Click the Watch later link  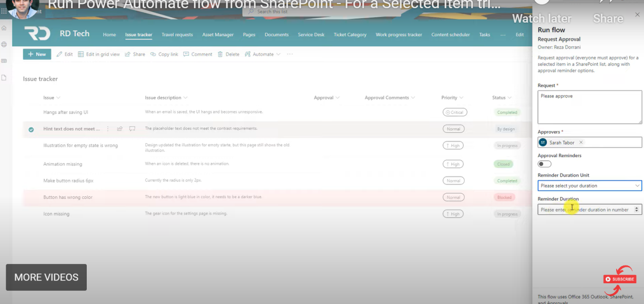coord(542,18)
